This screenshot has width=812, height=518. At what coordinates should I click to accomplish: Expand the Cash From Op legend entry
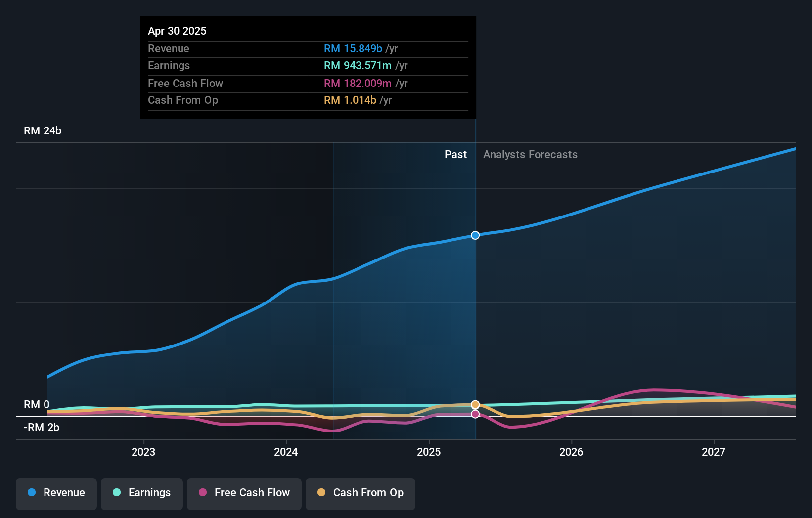click(360, 494)
